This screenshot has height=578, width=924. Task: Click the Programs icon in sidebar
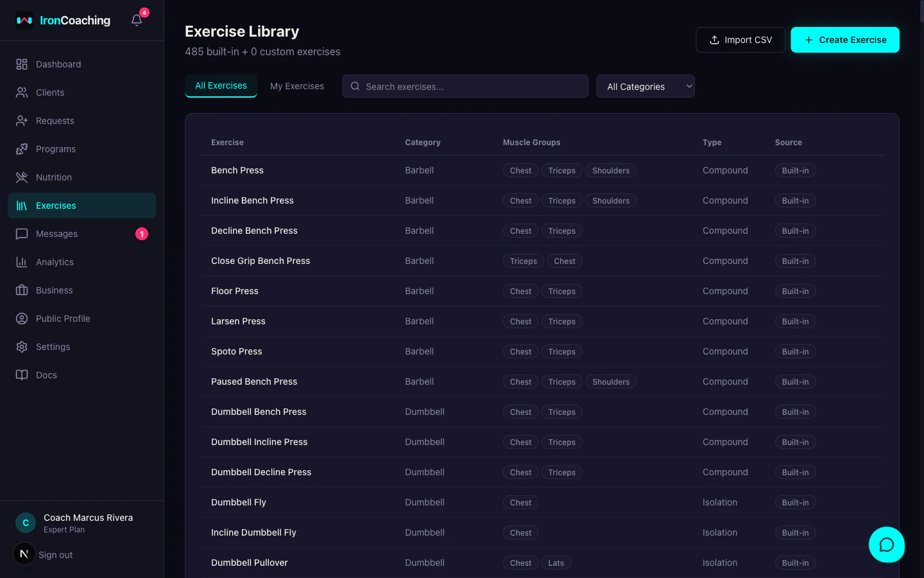click(22, 149)
